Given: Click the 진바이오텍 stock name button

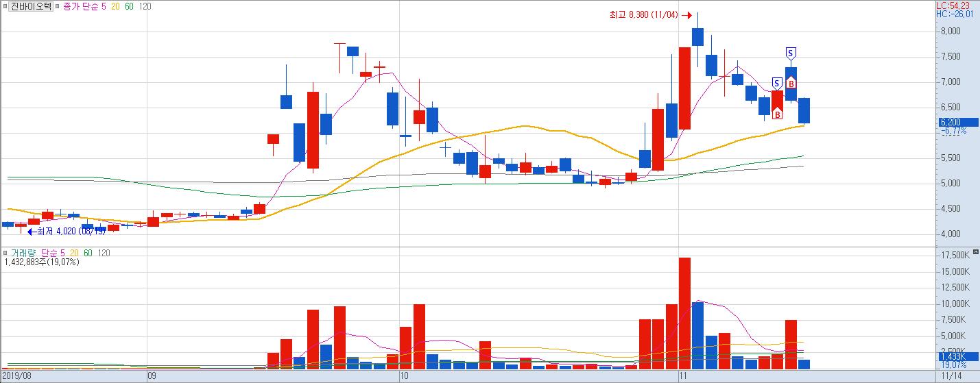Looking at the screenshot, I should click(x=31, y=6).
